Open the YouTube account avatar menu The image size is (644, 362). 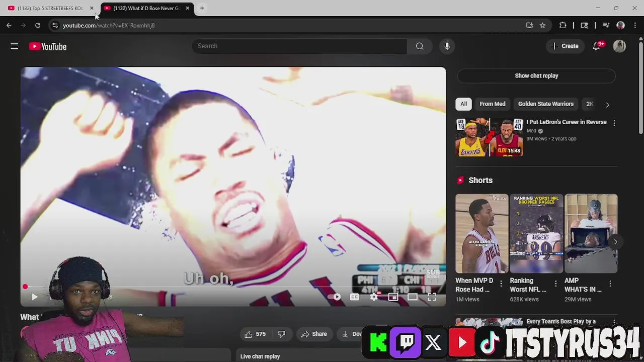[x=619, y=46]
